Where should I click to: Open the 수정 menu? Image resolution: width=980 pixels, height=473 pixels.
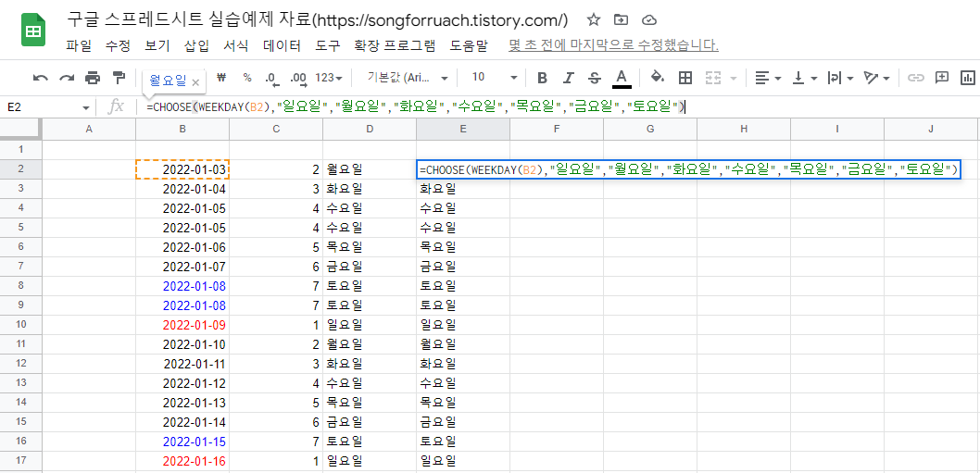pyautogui.click(x=118, y=45)
